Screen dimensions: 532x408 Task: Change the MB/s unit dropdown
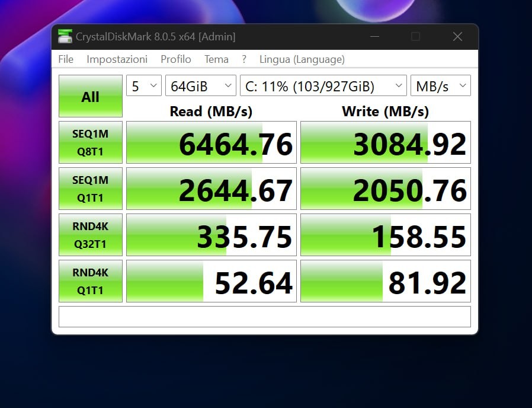440,86
